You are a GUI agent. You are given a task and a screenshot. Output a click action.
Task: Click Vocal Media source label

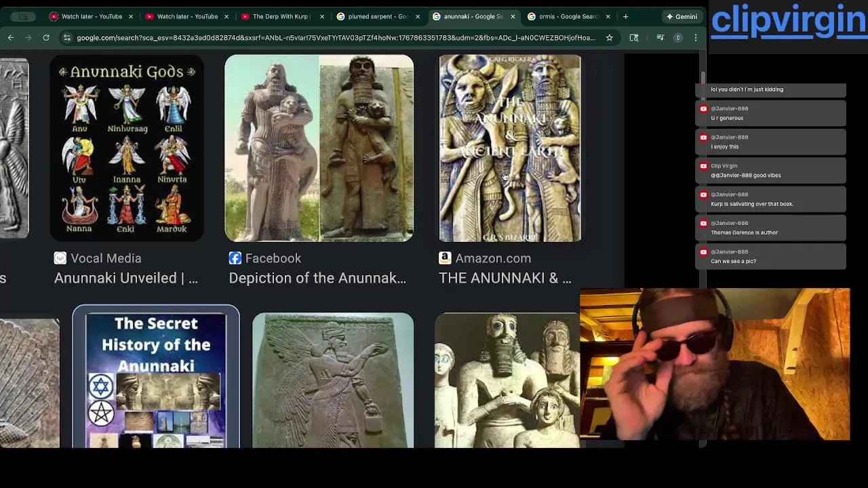coord(106,258)
